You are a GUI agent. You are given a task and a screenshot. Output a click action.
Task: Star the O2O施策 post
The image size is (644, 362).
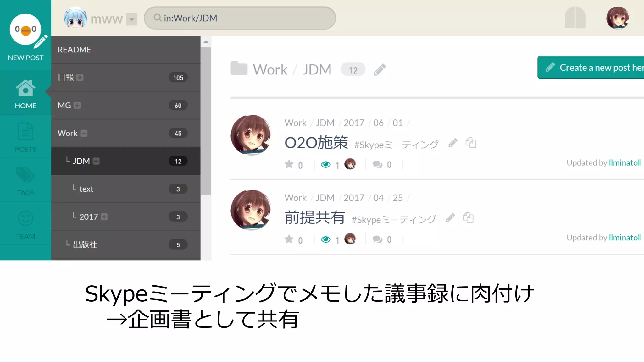289,164
